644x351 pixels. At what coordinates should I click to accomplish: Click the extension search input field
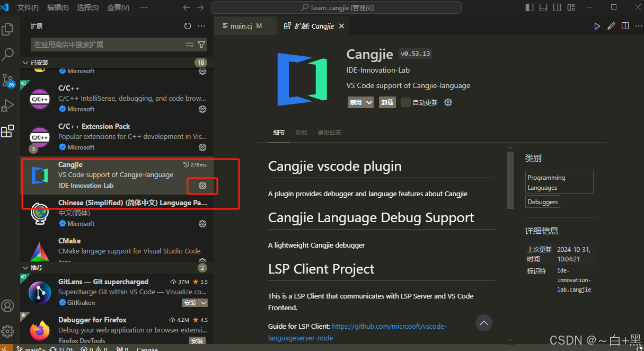click(x=119, y=45)
